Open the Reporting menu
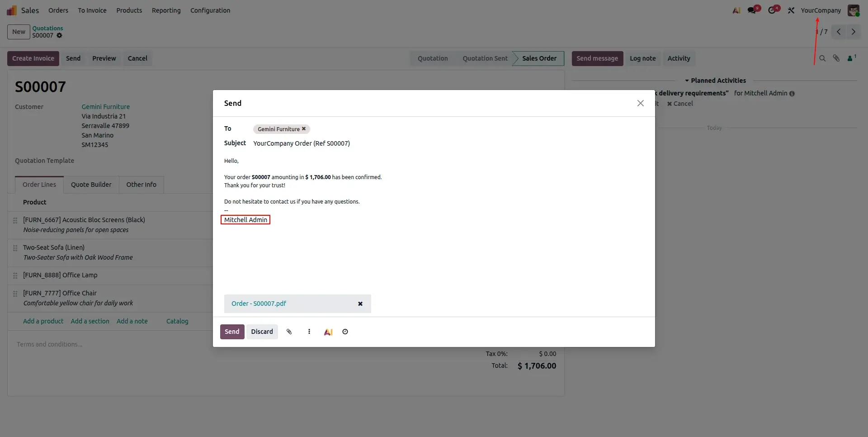The width and height of the screenshot is (868, 437). (x=166, y=10)
